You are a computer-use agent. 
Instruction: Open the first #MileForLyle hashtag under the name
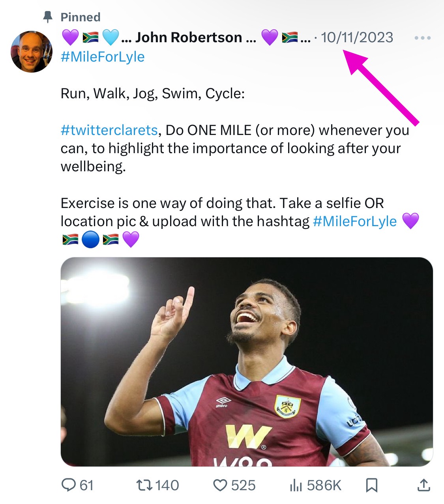pyautogui.click(x=103, y=57)
